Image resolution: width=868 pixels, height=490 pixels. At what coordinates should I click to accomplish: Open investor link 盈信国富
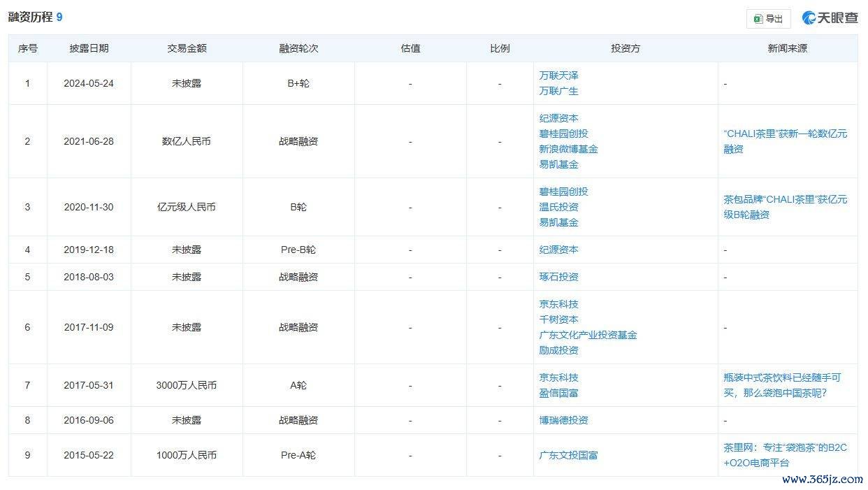[x=558, y=393]
